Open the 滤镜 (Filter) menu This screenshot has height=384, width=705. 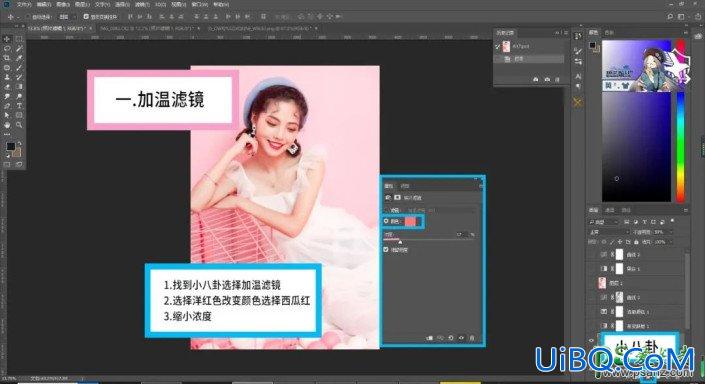click(142, 4)
